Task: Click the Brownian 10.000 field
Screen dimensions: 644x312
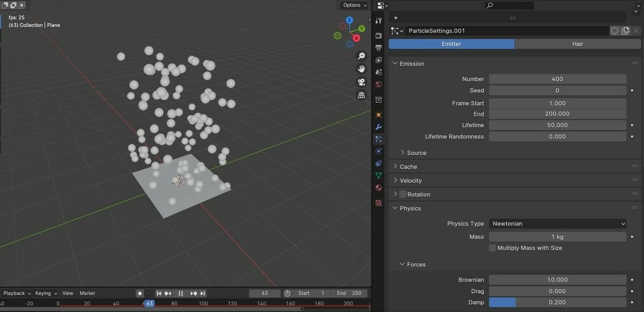Action: coord(558,280)
